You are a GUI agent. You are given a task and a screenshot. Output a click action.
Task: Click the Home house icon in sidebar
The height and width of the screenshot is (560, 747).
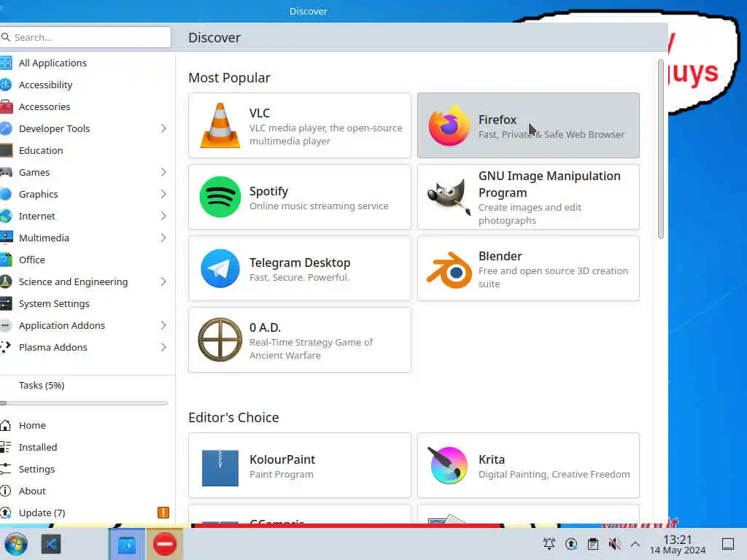click(x=5, y=425)
